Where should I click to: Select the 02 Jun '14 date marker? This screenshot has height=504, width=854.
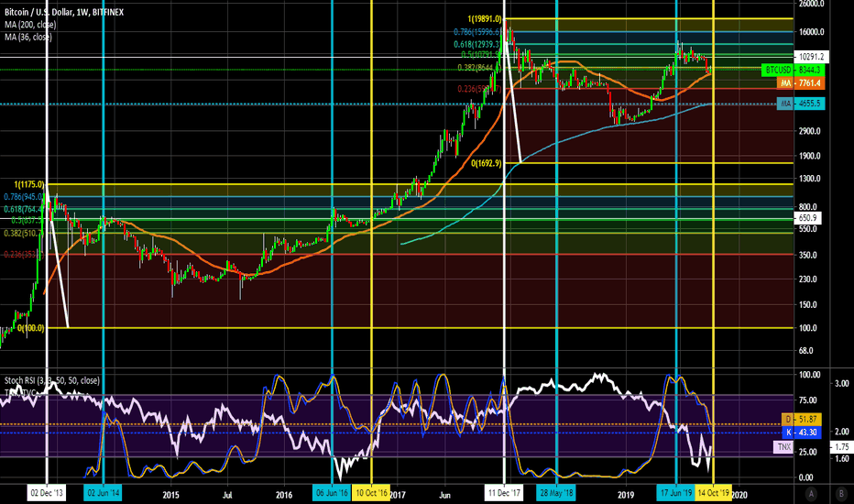coord(103,494)
